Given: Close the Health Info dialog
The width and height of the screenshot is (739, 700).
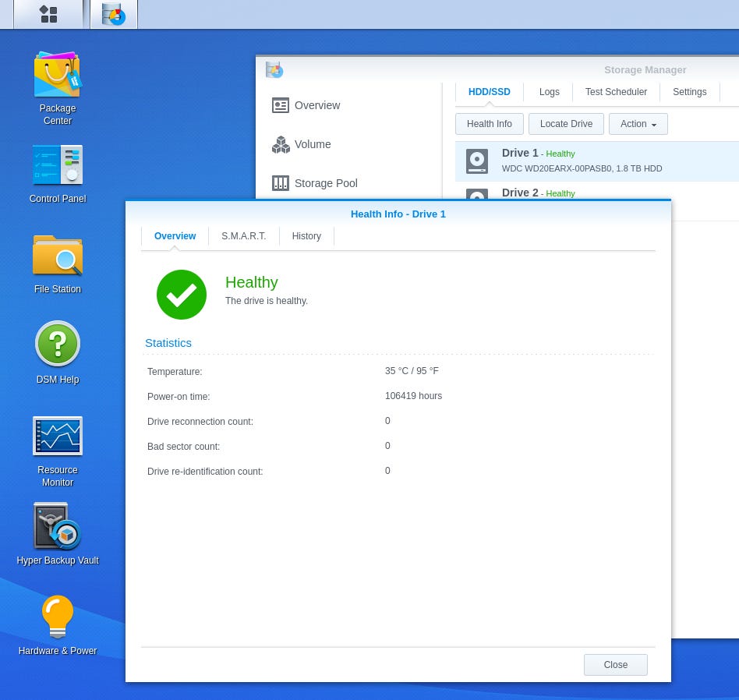Looking at the screenshot, I should [615, 665].
